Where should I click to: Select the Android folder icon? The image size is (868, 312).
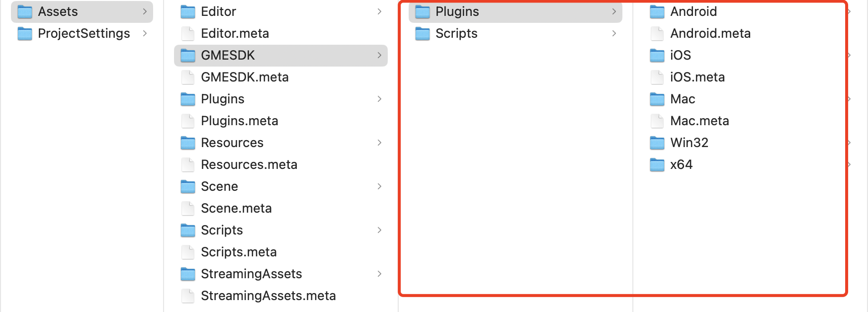click(x=657, y=11)
